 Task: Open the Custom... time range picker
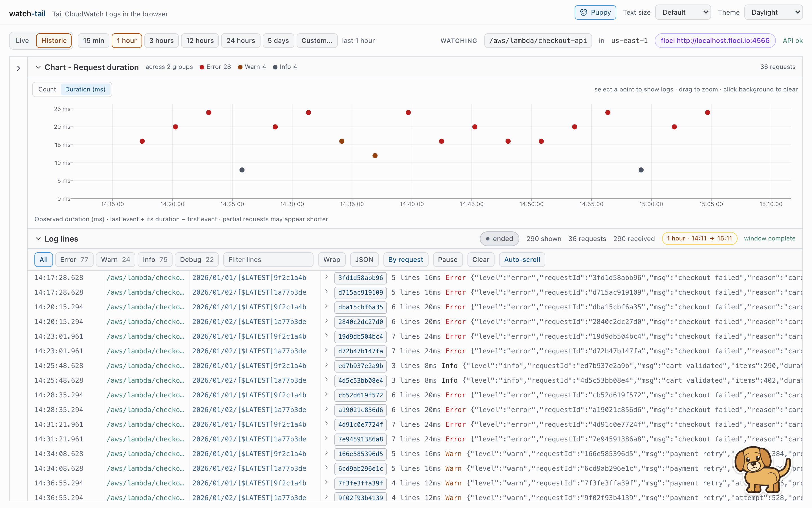[x=317, y=41]
